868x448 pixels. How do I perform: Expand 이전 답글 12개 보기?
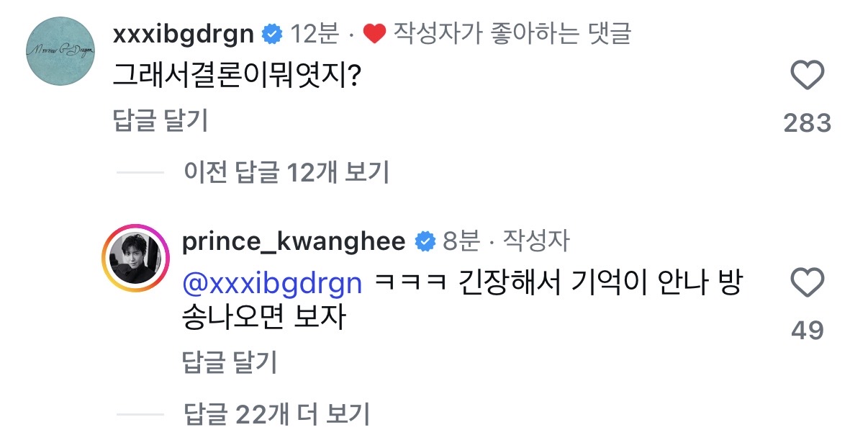tap(286, 172)
